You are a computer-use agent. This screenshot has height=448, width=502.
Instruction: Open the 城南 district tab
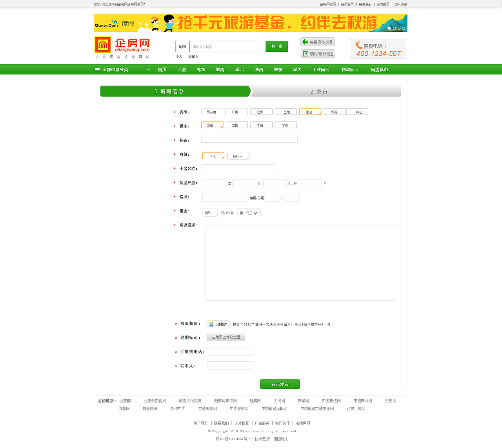220,70
